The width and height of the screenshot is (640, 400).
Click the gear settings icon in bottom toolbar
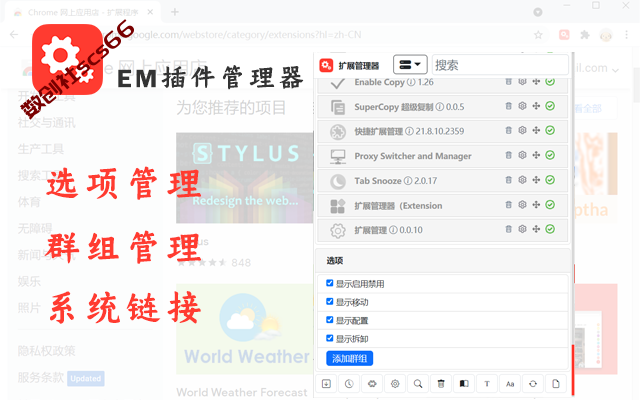click(x=395, y=384)
